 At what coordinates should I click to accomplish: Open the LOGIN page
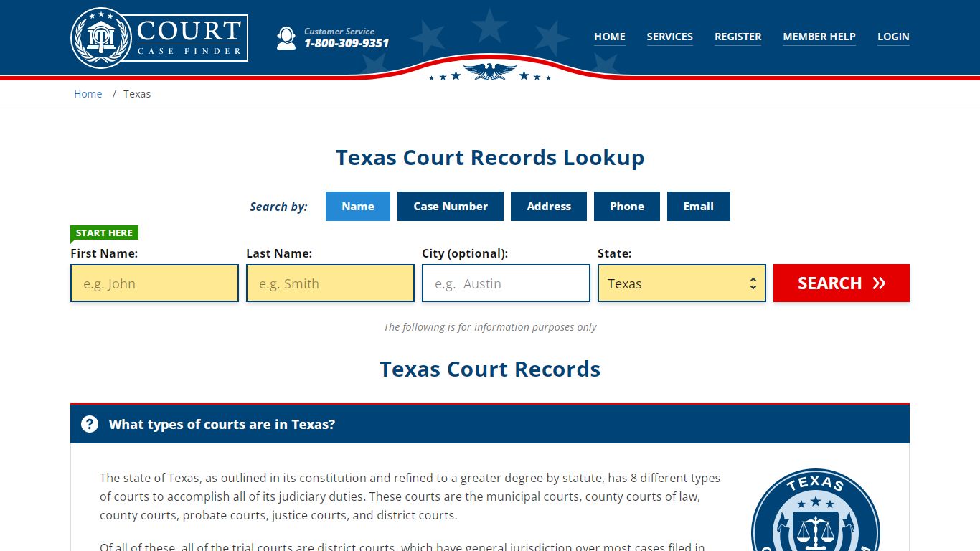pos(893,37)
